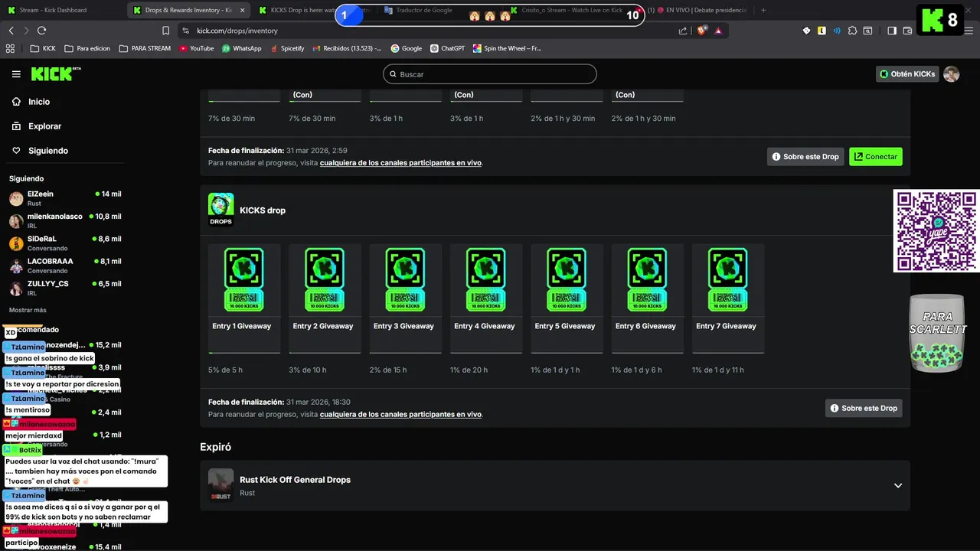Click the KICKS drop campaign logo

click(221, 210)
